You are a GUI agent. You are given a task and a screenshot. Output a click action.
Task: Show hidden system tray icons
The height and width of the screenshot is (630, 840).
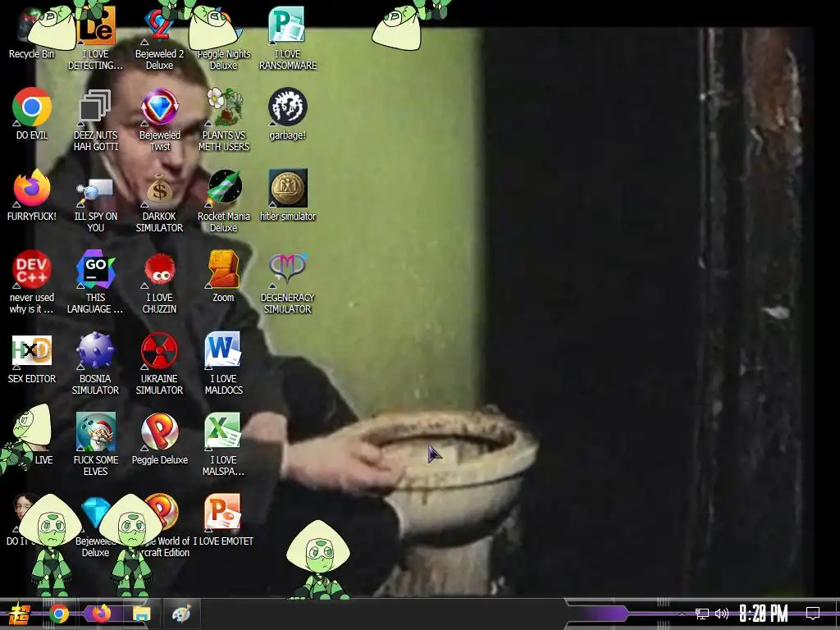[x=682, y=614]
